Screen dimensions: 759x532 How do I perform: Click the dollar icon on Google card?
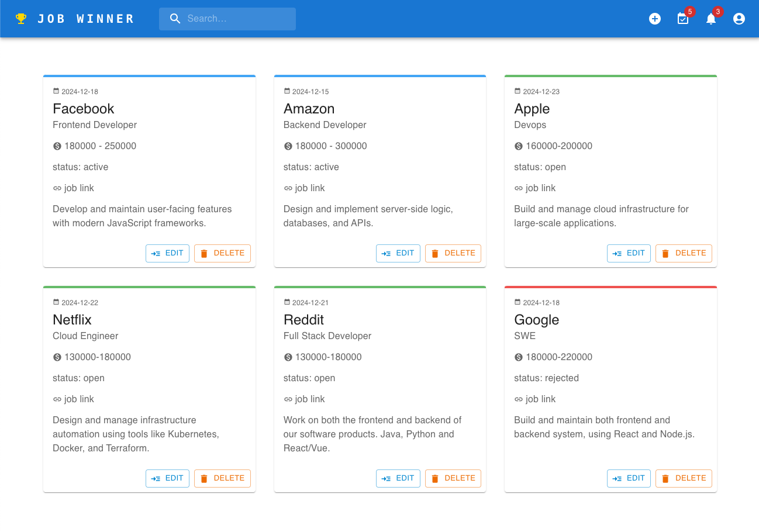pos(519,357)
